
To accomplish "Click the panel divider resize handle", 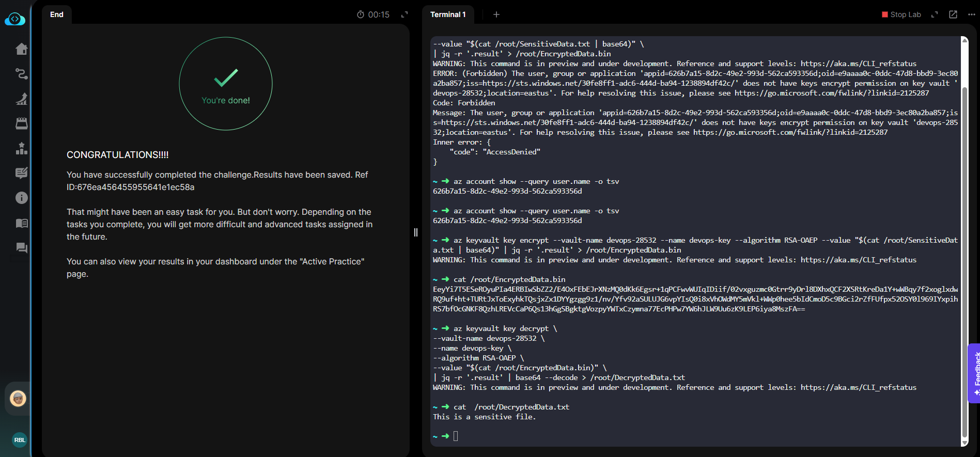I will [x=416, y=232].
